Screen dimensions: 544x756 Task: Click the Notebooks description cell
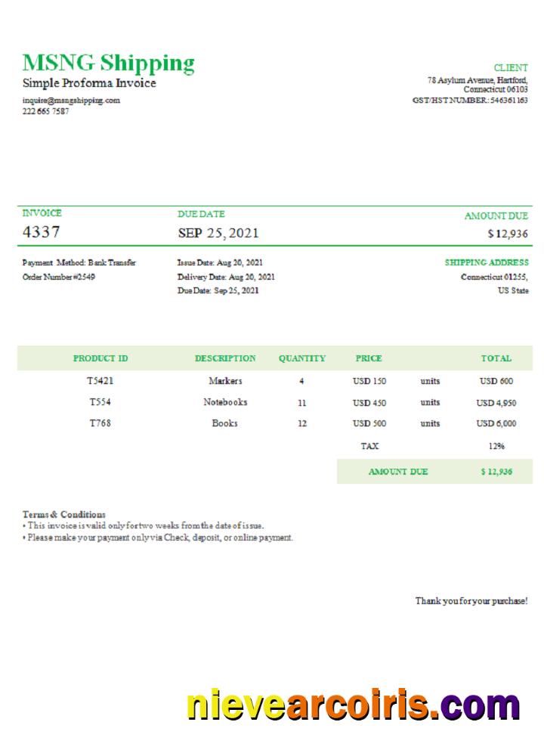225,402
